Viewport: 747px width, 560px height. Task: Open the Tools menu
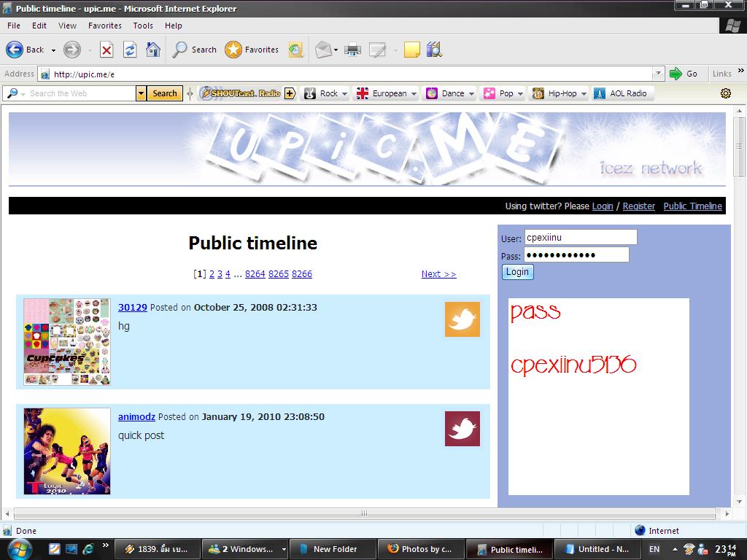(143, 26)
